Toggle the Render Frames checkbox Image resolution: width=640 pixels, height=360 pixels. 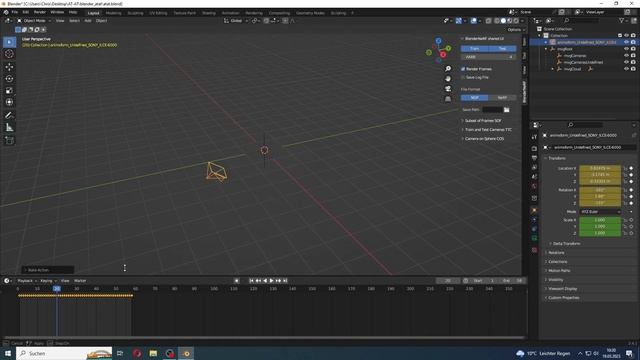click(x=463, y=69)
